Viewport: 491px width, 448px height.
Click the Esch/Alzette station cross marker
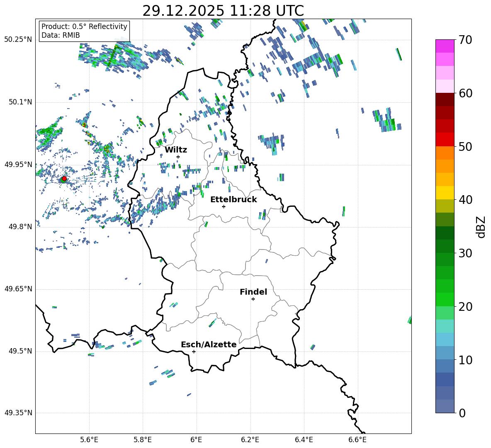[x=194, y=351]
